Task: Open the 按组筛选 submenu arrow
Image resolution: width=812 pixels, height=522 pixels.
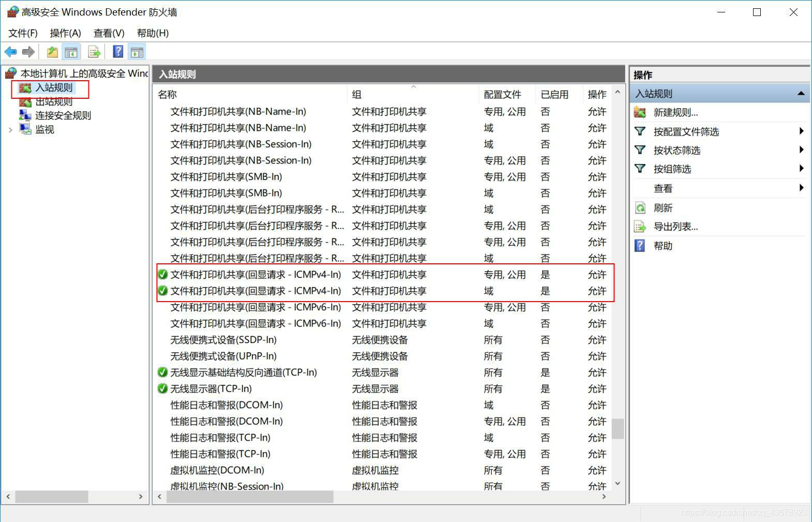Action: (x=801, y=169)
